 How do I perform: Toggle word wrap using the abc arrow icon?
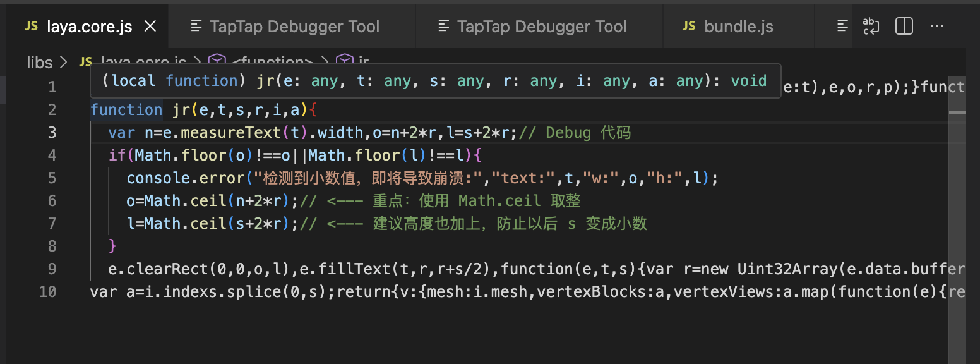[871, 27]
